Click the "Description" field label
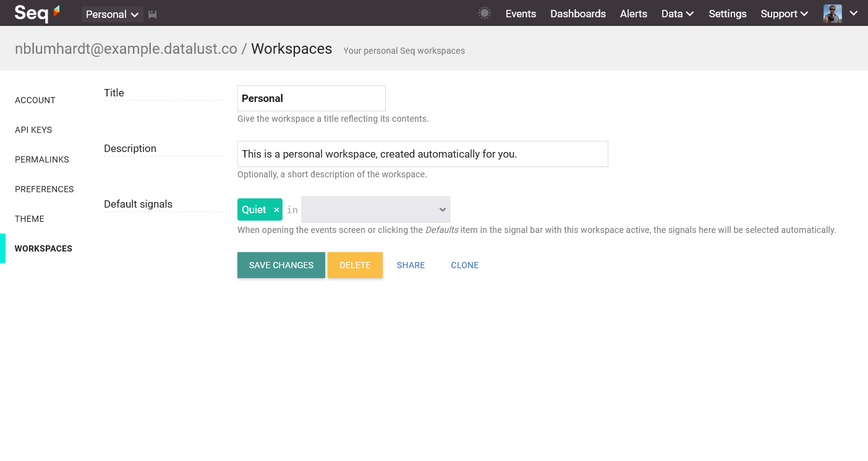Viewport: 868px width, 461px height. pos(130,148)
